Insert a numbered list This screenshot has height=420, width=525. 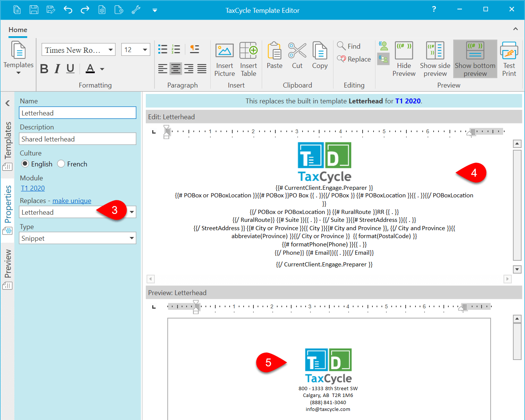[176, 49]
